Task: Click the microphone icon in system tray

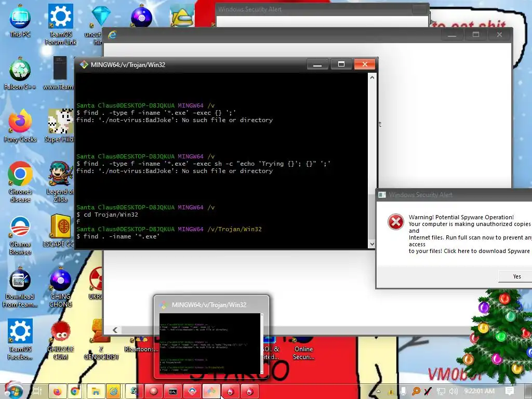Action: (x=403, y=391)
